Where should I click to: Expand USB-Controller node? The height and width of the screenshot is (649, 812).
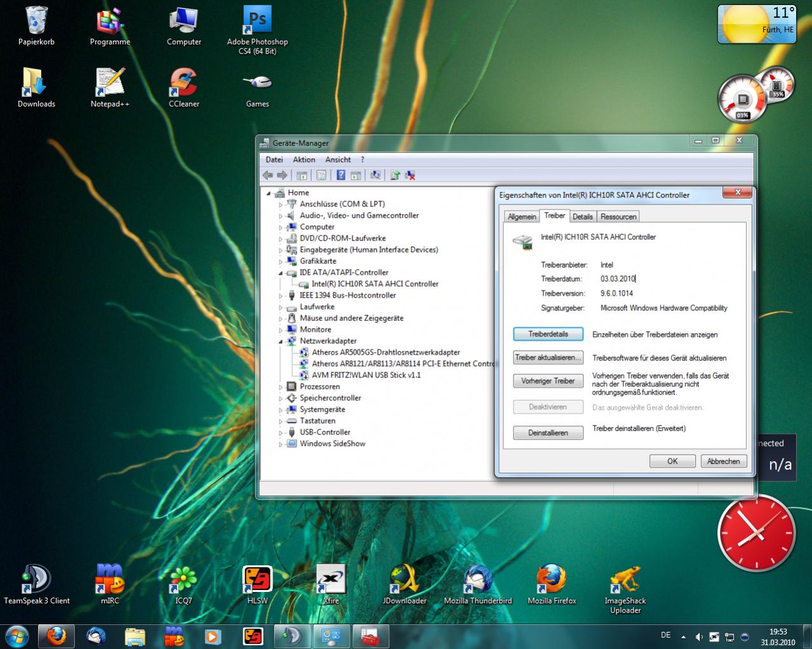coord(281,433)
